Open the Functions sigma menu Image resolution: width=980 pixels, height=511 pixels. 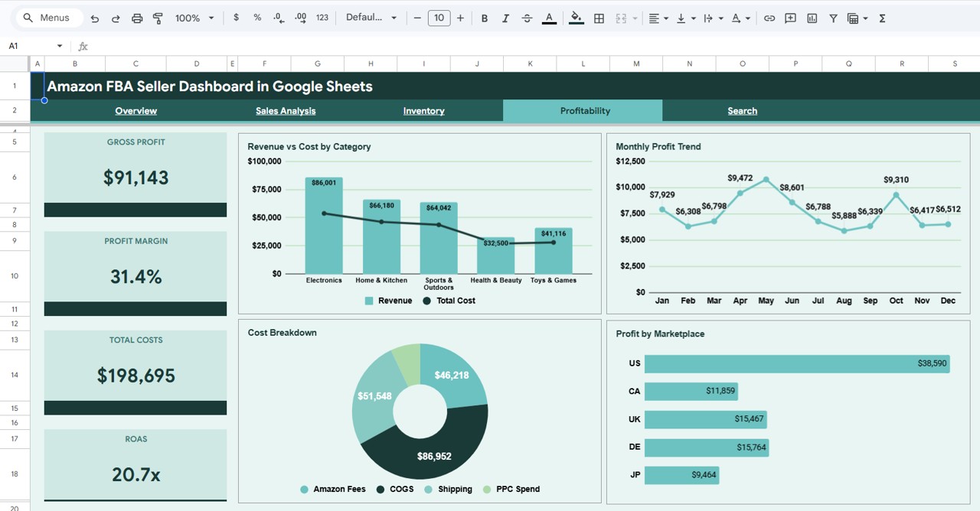(x=882, y=18)
